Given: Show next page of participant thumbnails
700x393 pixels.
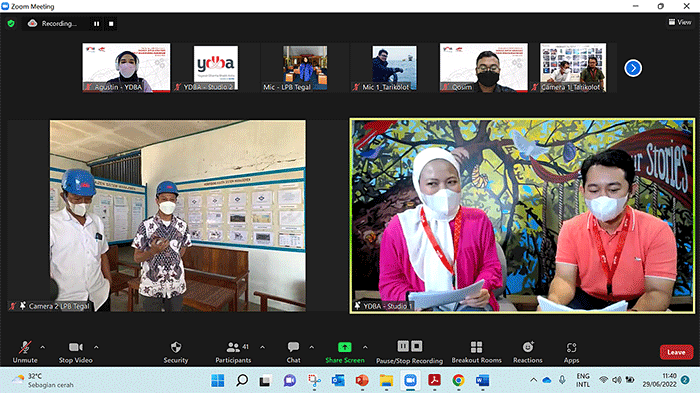Looking at the screenshot, I should coord(633,68).
